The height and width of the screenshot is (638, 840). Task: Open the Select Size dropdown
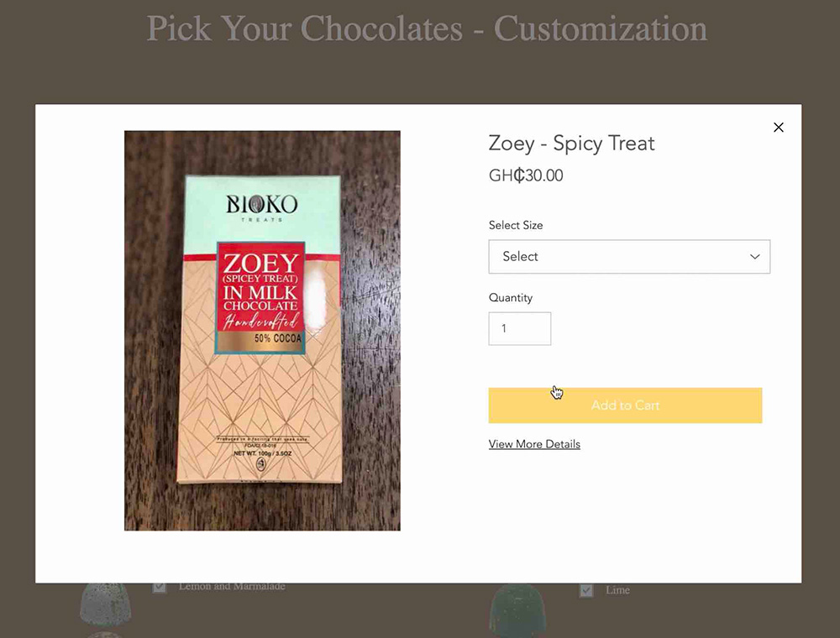(629, 256)
